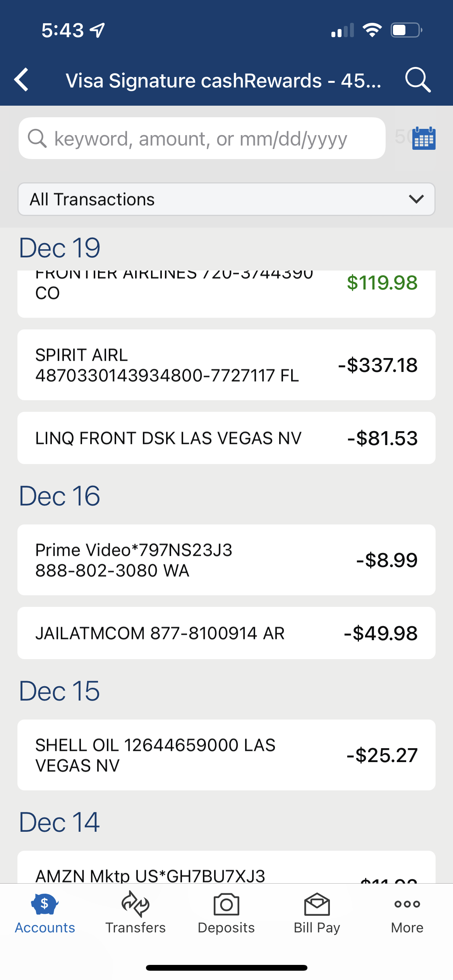The width and height of the screenshot is (453, 980).
Task: Open the Transfers arrows icon
Action: click(135, 904)
